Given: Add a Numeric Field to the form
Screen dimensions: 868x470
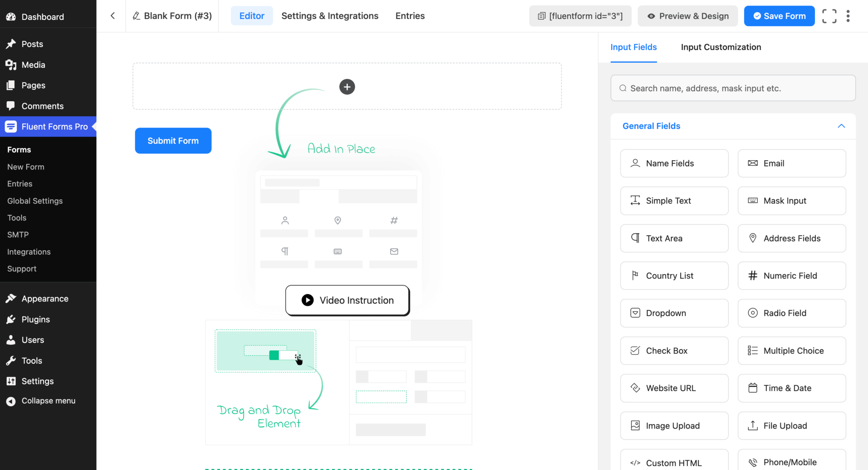Looking at the screenshot, I should tap(791, 275).
